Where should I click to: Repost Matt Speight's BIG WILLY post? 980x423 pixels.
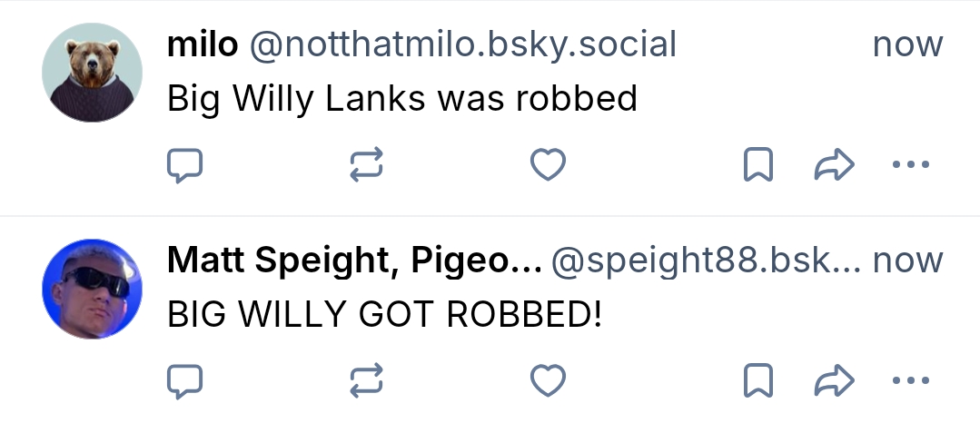pyautogui.click(x=366, y=381)
